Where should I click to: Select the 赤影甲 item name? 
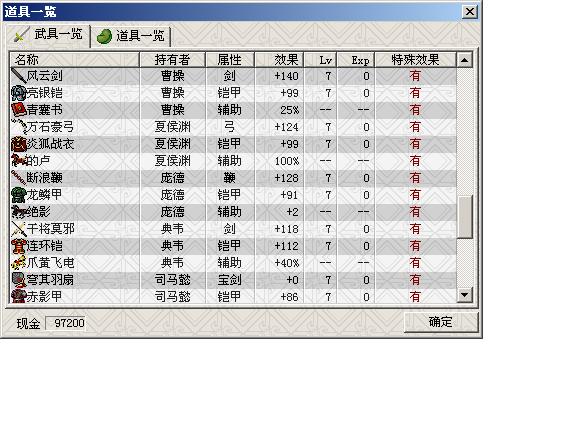click(44, 296)
